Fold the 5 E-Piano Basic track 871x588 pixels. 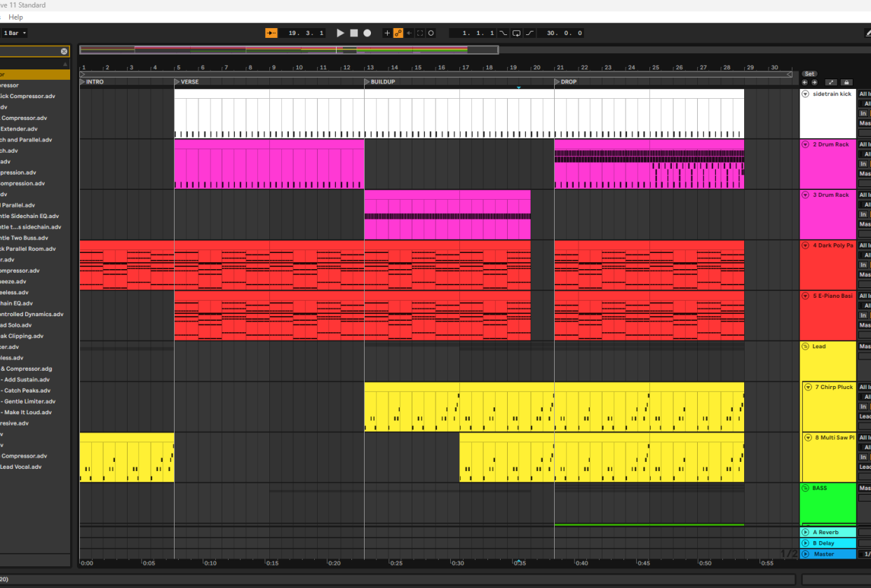click(806, 296)
